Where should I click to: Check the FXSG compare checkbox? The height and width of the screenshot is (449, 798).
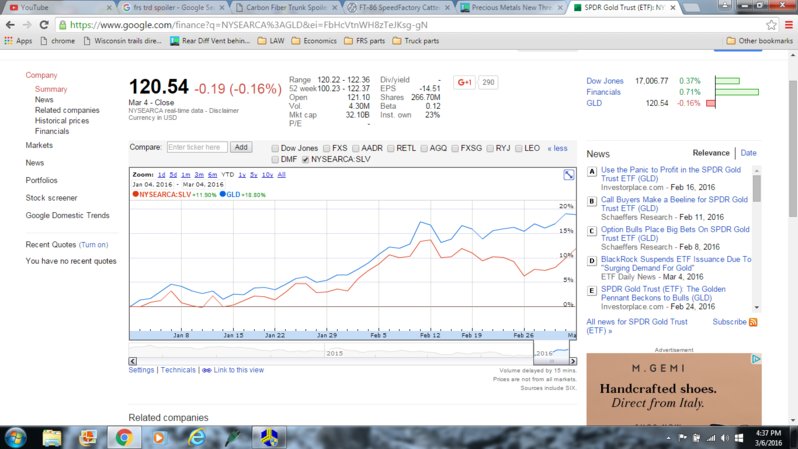(x=454, y=148)
